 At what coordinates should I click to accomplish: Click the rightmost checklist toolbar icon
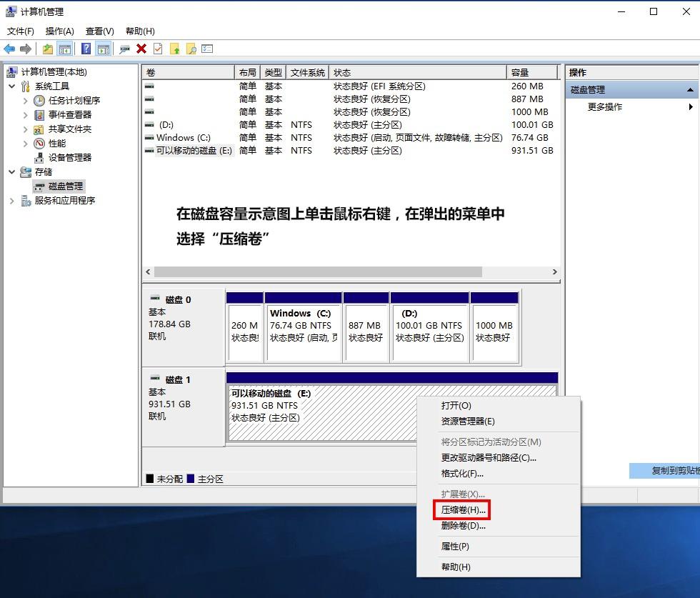click(206, 49)
